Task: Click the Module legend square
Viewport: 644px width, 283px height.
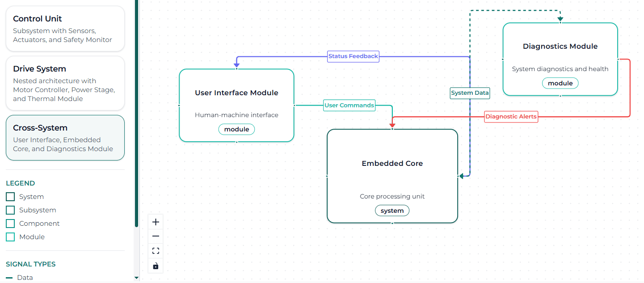Action: pyautogui.click(x=10, y=237)
